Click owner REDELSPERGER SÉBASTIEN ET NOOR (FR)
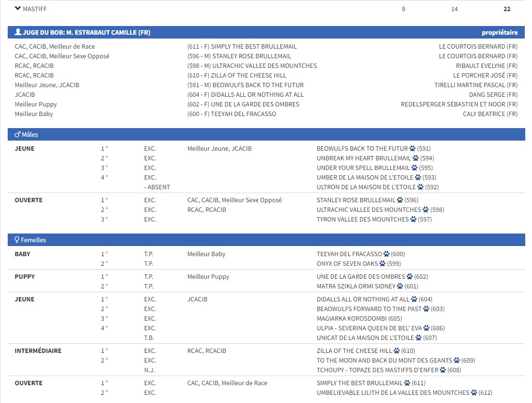 [x=459, y=104]
